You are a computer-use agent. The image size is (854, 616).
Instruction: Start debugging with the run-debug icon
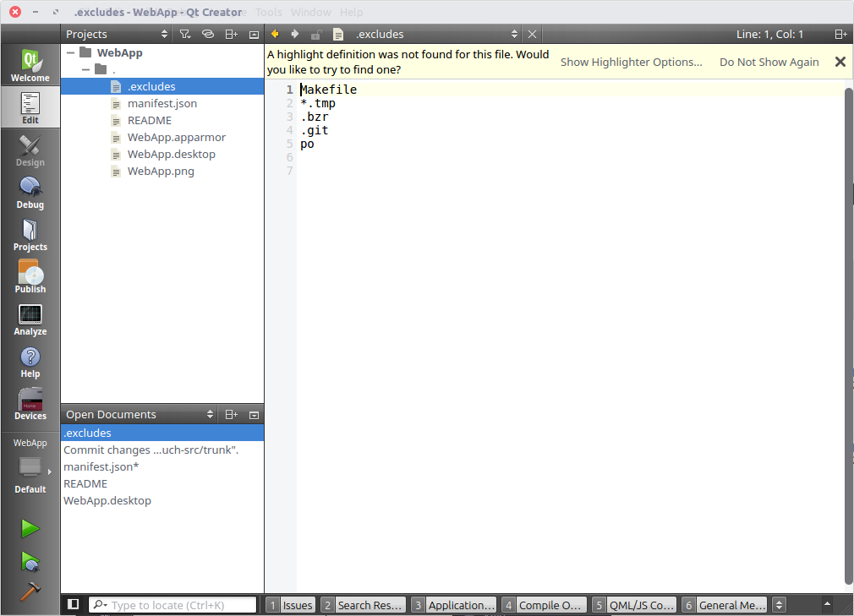point(30,561)
